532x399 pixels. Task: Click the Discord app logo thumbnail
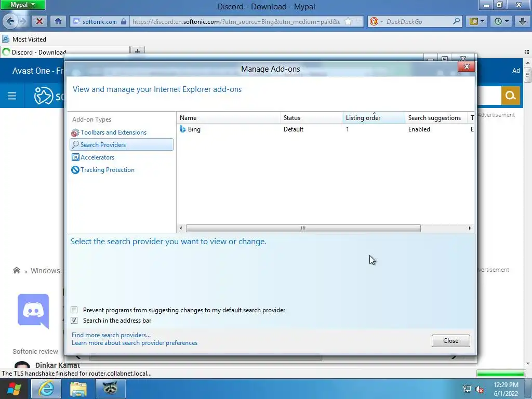coord(33,311)
